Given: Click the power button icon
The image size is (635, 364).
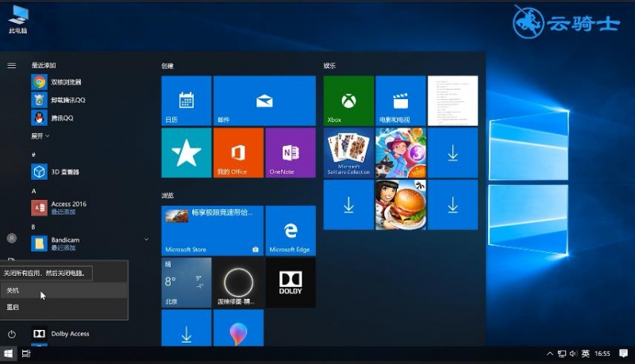Looking at the screenshot, I should click(x=12, y=334).
